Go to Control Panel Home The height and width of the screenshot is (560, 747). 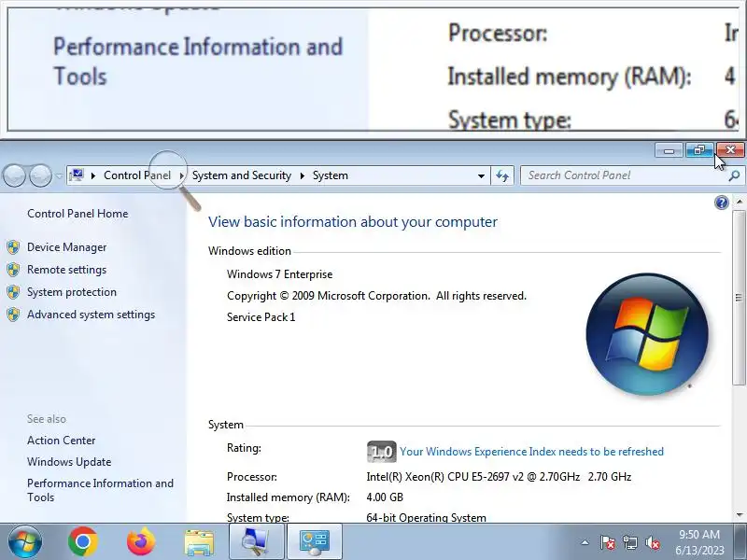[78, 214]
